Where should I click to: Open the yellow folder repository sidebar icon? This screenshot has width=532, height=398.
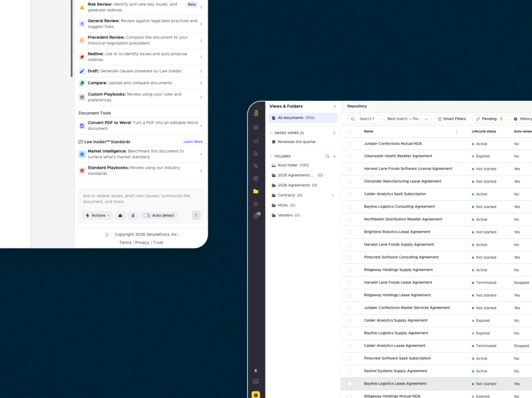coord(256,191)
